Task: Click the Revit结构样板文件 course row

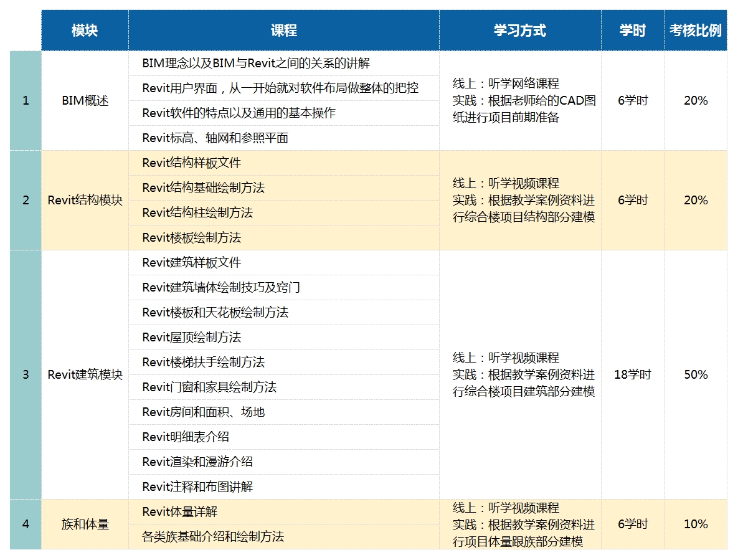Action: point(191,163)
